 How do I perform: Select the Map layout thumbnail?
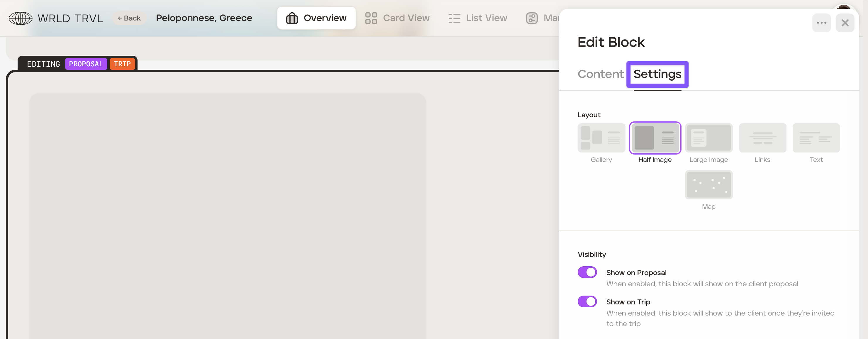coord(708,185)
